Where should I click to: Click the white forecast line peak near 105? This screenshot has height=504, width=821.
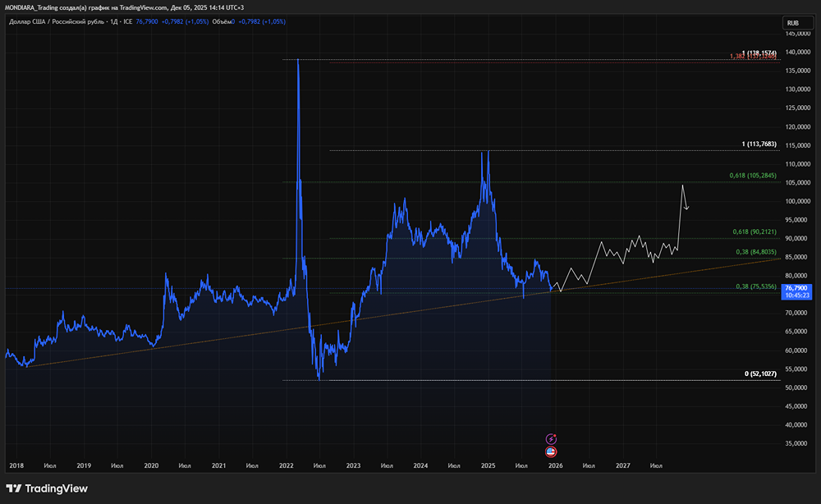pyautogui.click(x=682, y=186)
